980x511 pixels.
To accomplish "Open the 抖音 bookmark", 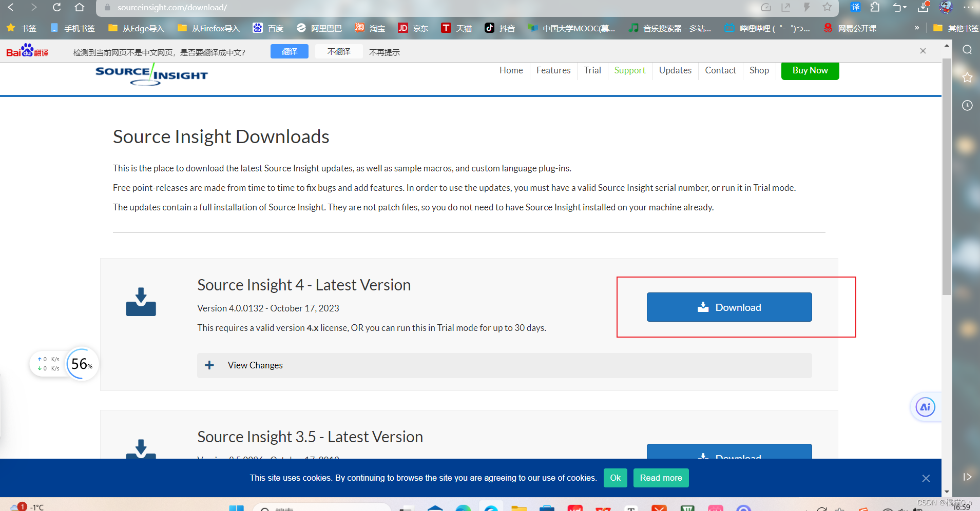I will click(499, 28).
